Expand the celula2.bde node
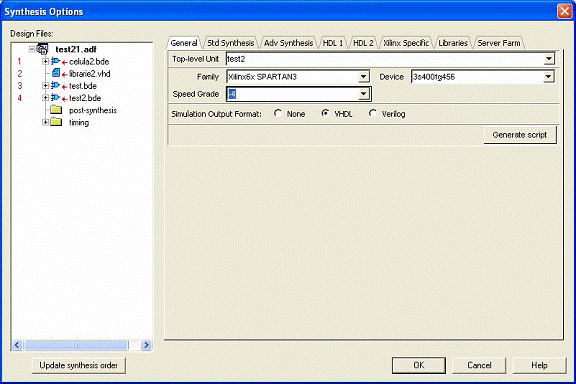Screen dimensions: 576x384 pyautogui.click(x=45, y=61)
